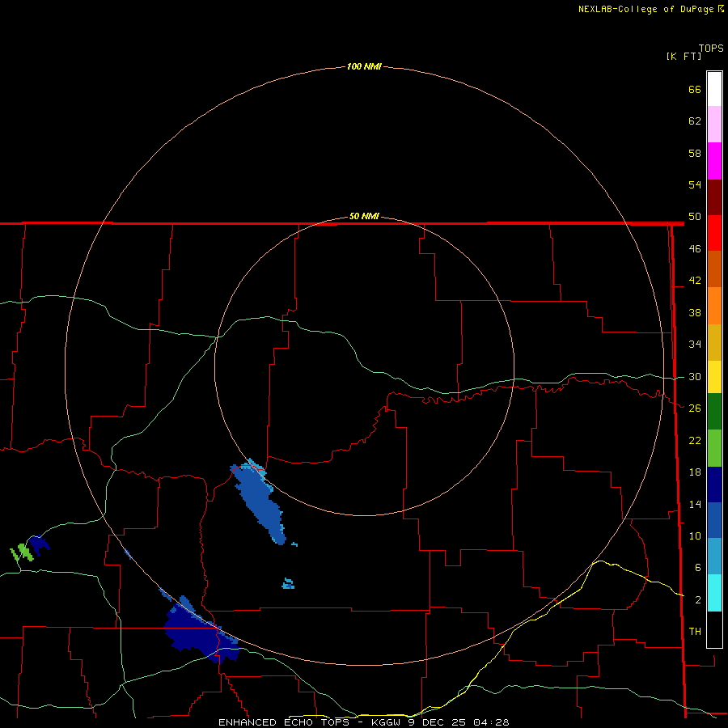Viewport: 728px width, 728px height.
Task: Select the TH threshold label
Action: coord(695,631)
